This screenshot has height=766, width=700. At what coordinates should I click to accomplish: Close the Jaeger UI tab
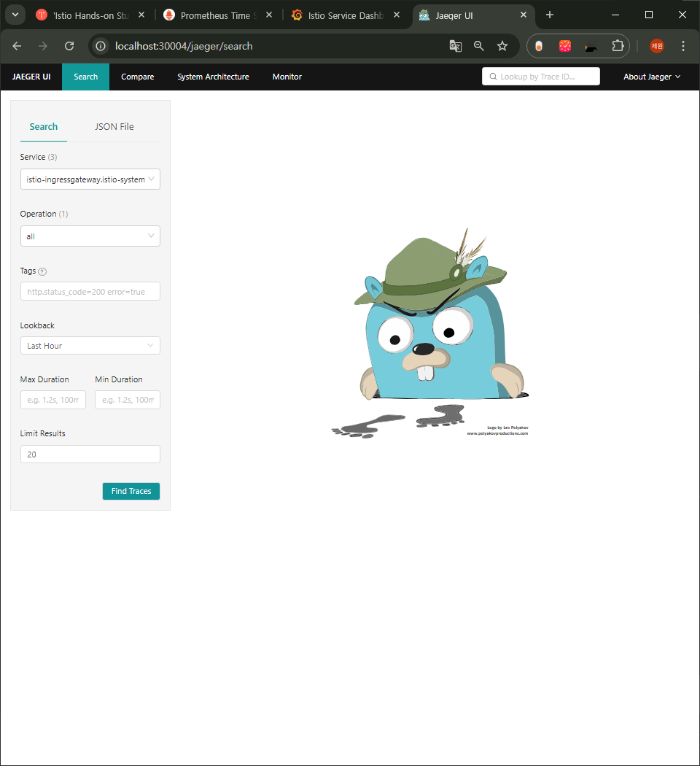click(x=524, y=15)
